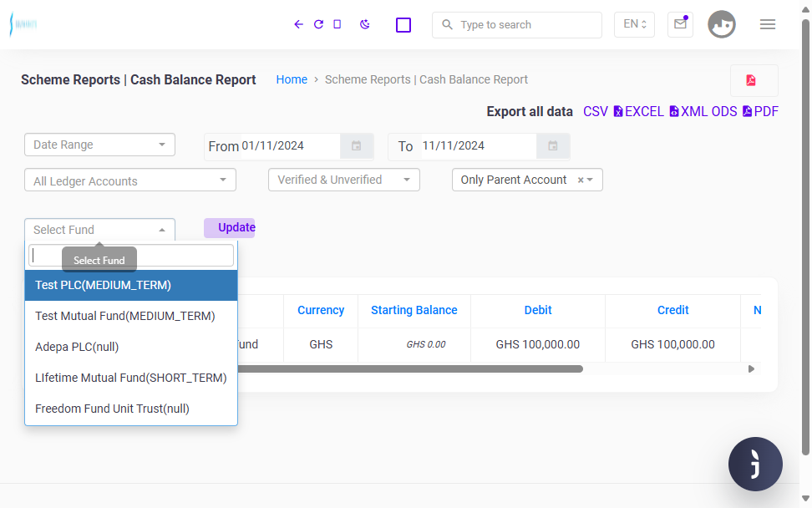Image resolution: width=812 pixels, height=508 pixels.
Task: Click the Debit GHS 100,000.00 cell
Action: click(x=537, y=345)
